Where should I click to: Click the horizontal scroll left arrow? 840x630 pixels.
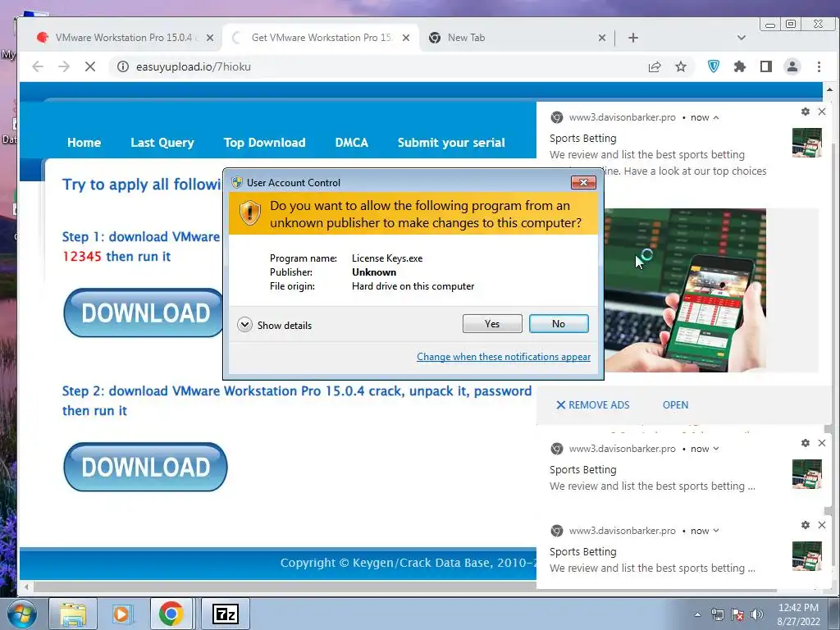[25, 587]
